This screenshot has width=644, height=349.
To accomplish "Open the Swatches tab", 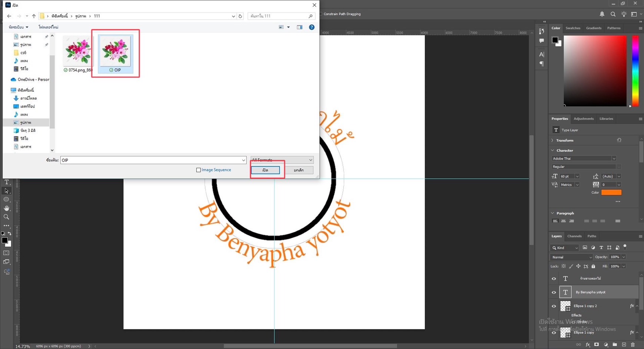I will click(x=572, y=28).
